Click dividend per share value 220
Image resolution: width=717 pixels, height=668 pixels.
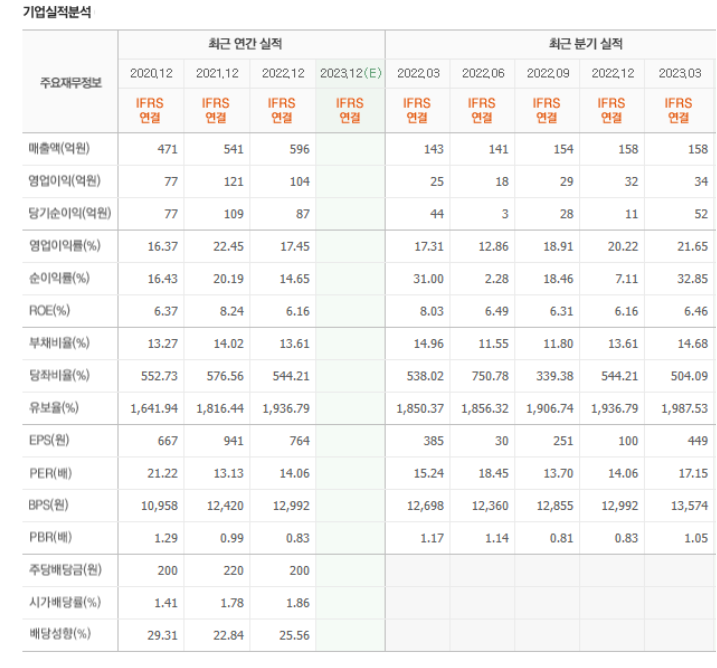233,571
